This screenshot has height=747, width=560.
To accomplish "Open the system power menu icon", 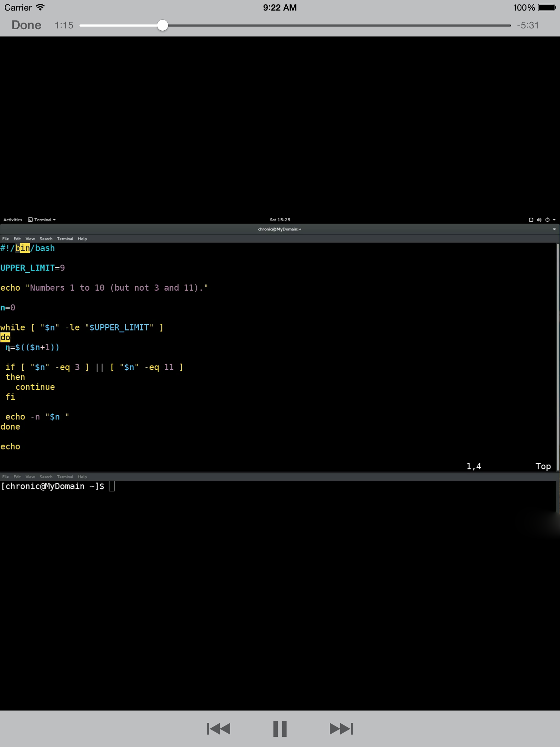I will [x=547, y=220].
